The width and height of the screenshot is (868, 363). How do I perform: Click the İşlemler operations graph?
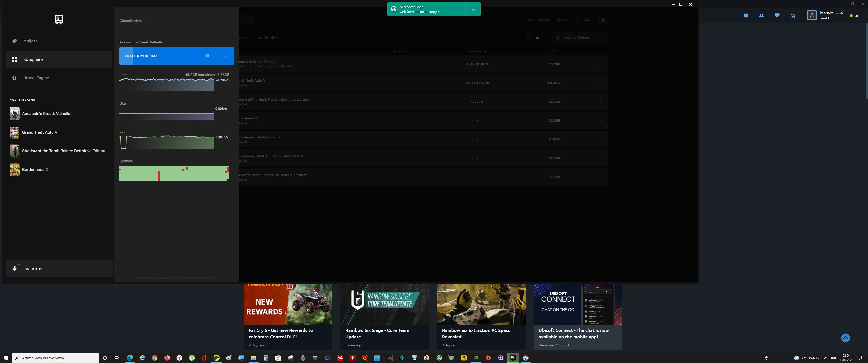(x=174, y=173)
